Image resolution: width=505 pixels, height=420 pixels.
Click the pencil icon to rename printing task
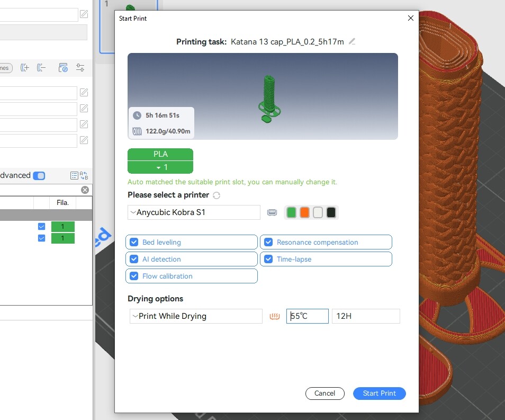point(352,42)
